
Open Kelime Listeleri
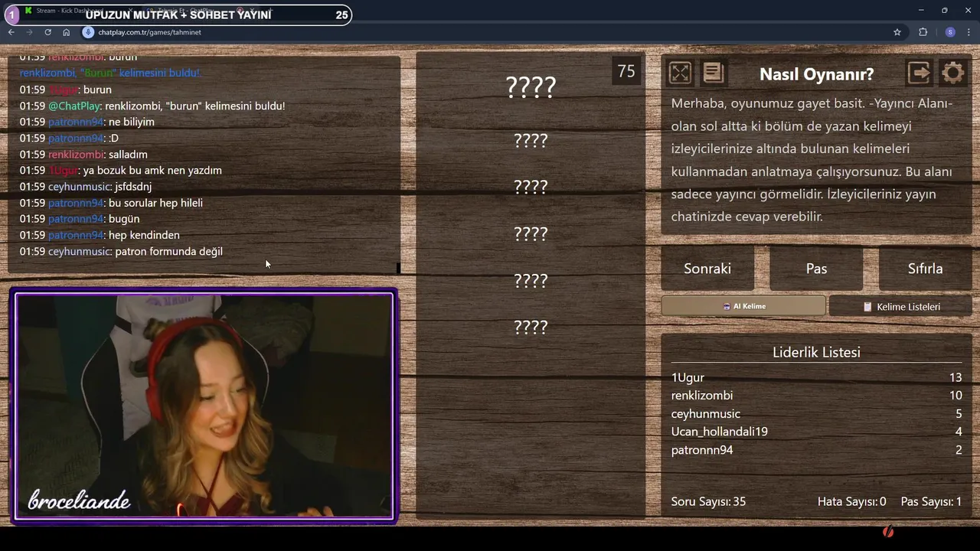pos(900,306)
